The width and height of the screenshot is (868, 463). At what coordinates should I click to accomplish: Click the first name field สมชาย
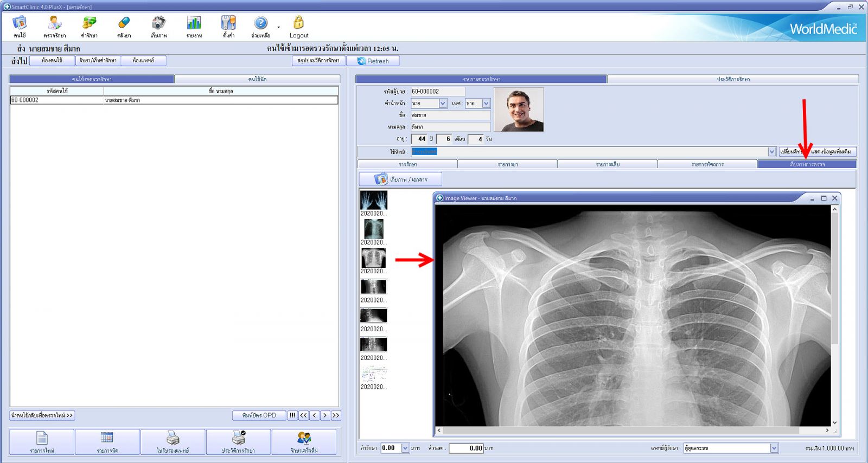tap(450, 115)
